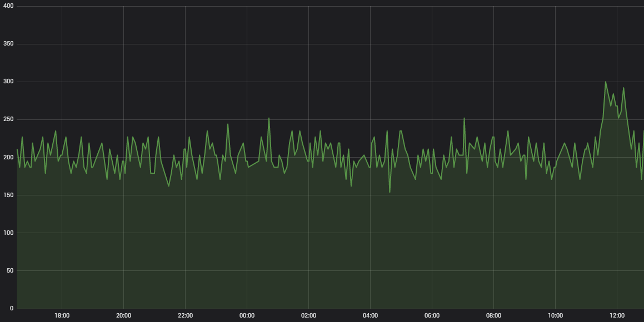Click the 100 y-axis label
The width and height of the screenshot is (644, 322).
coord(8,233)
